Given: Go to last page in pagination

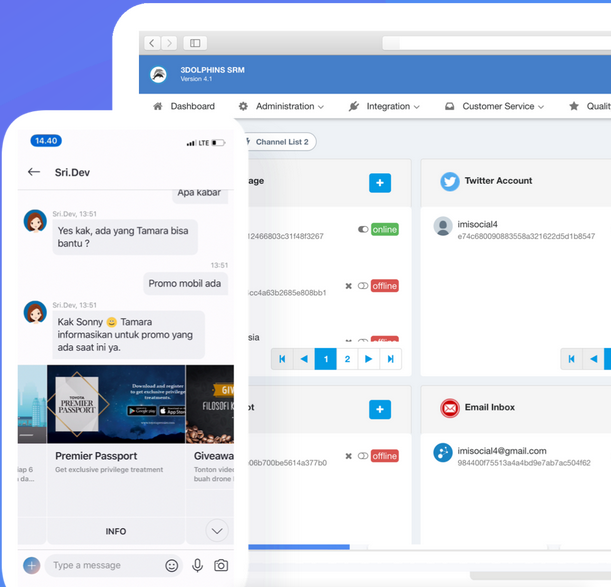Looking at the screenshot, I should click(390, 359).
